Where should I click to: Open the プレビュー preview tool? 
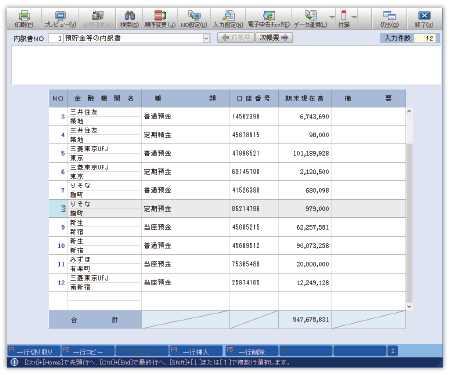click(60, 19)
